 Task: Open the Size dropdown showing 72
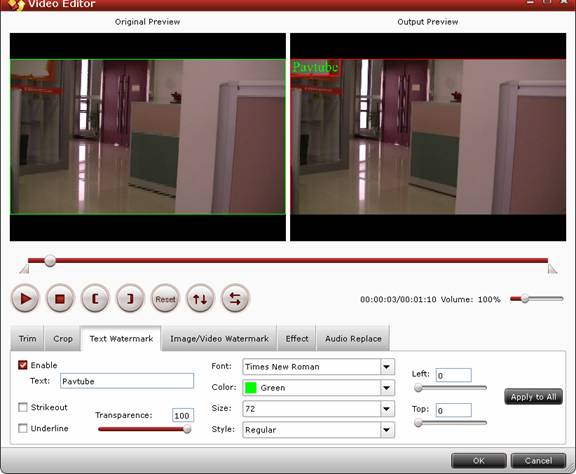point(318,409)
